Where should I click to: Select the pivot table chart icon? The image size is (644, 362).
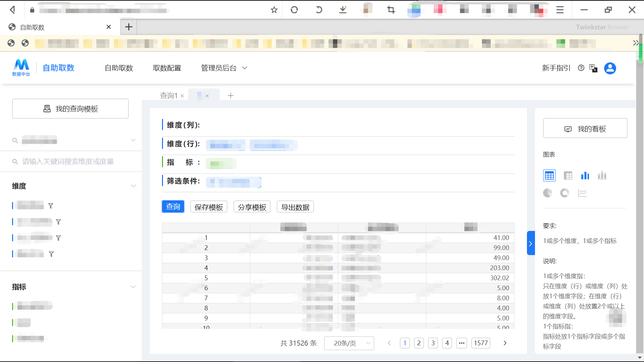(568, 176)
